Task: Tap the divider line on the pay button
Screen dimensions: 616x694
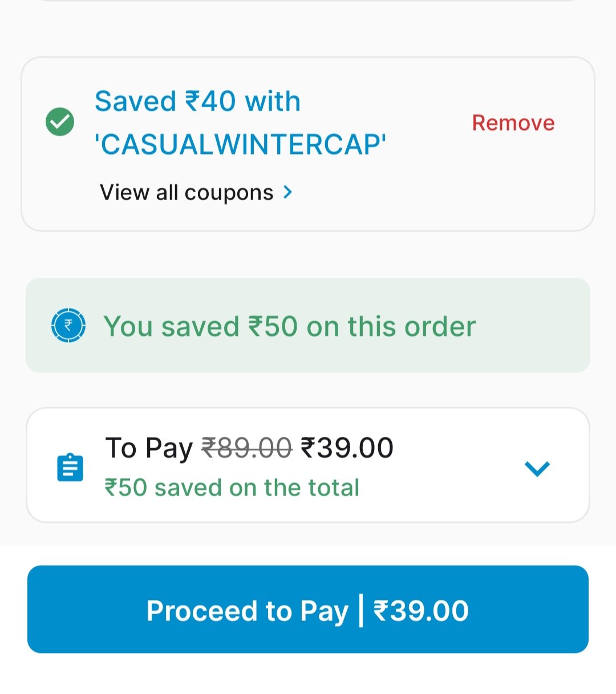Action: pyautogui.click(x=361, y=610)
